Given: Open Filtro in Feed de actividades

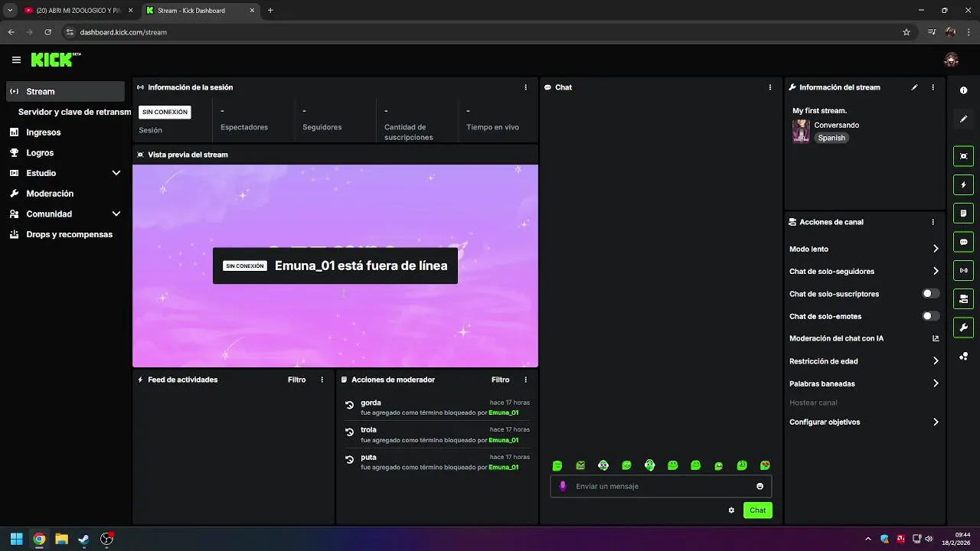Looking at the screenshot, I should coord(296,380).
